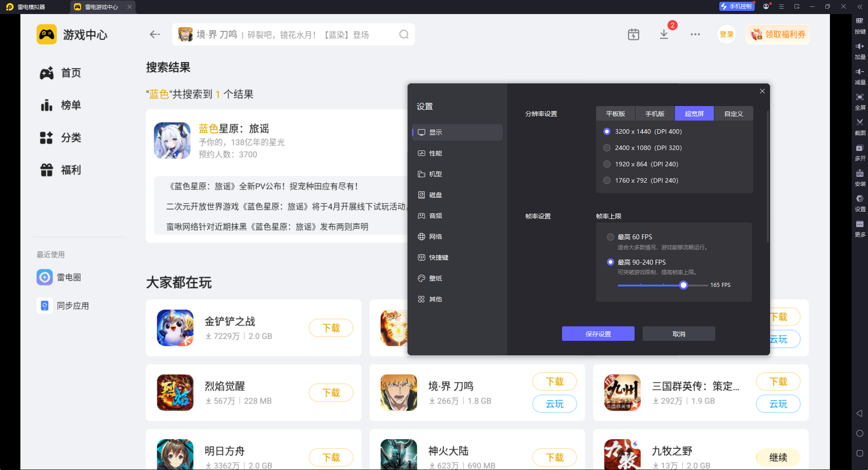The image size is (868, 470).
Task: Open the hamburger menu in the title bar
Action: pos(781,6)
